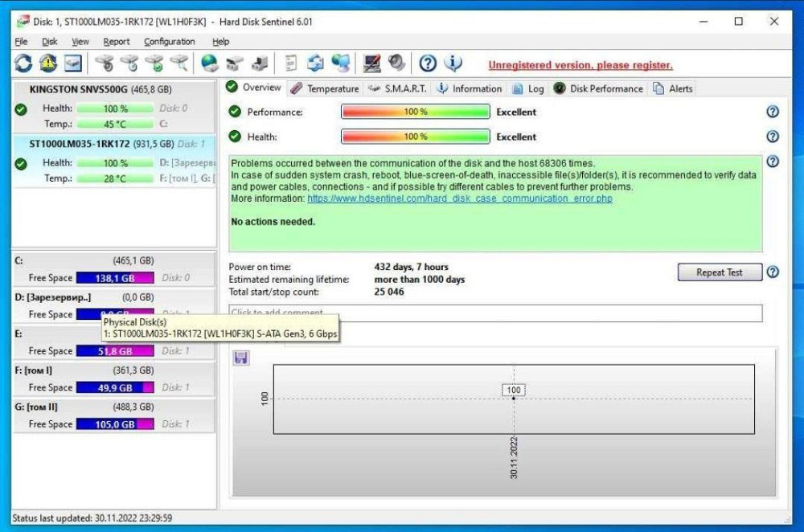
Task: Click the yellow warning disk icon in toolbar
Action: 48,63
